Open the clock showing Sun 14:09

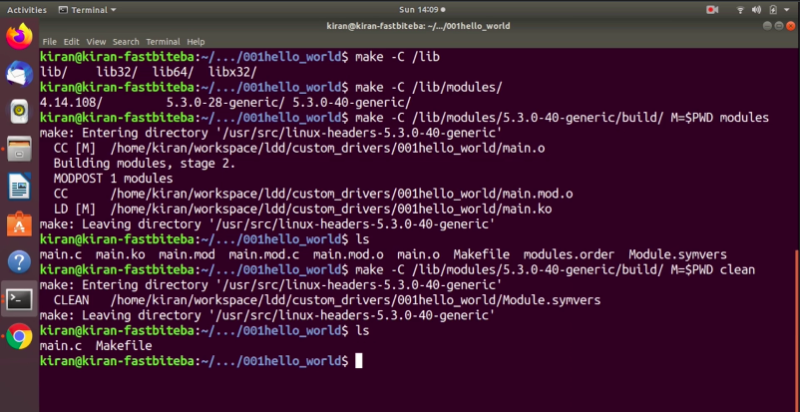[421, 10]
